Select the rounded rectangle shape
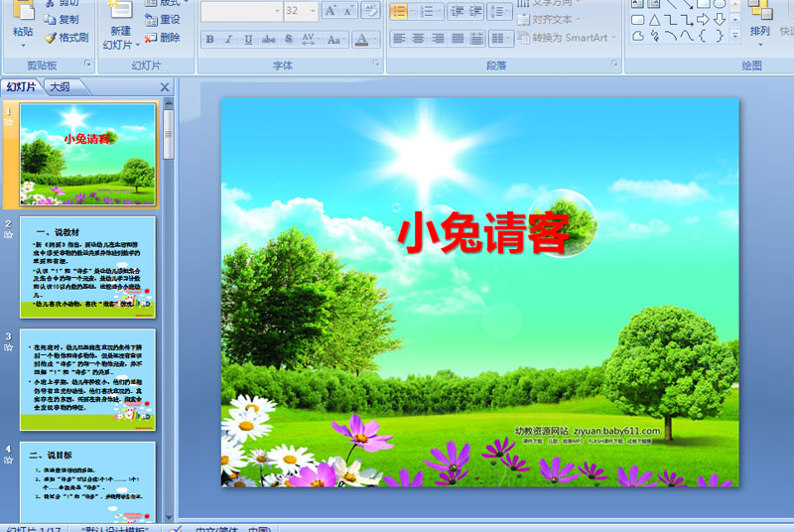Image resolution: width=794 pixels, height=532 pixels. tap(638, 20)
